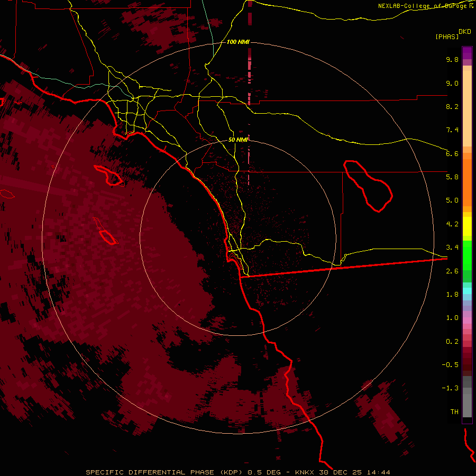476x476 pixels.
Task: Select the 8.2 scale value
Action: [x=452, y=106]
